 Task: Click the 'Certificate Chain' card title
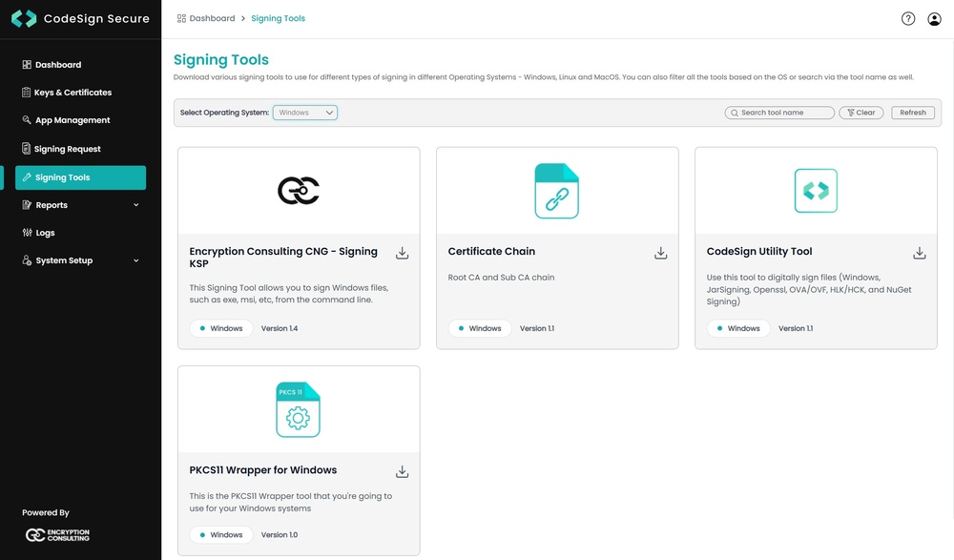(x=491, y=252)
